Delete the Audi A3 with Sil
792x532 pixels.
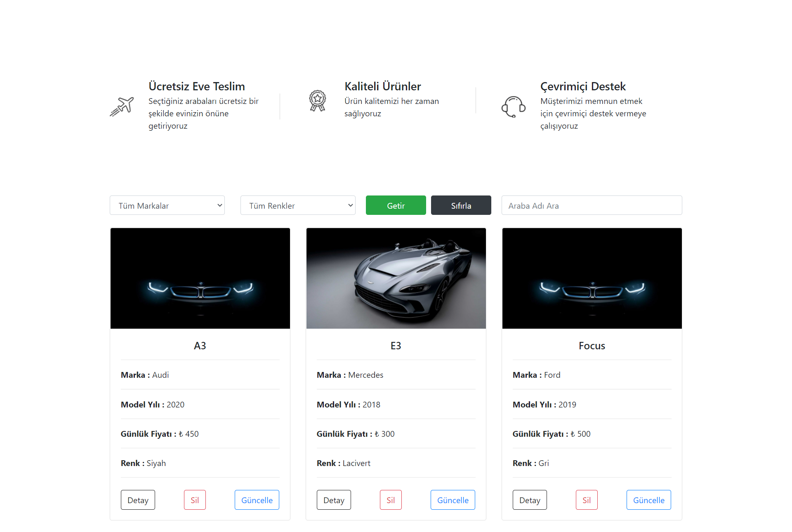coord(195,500)
